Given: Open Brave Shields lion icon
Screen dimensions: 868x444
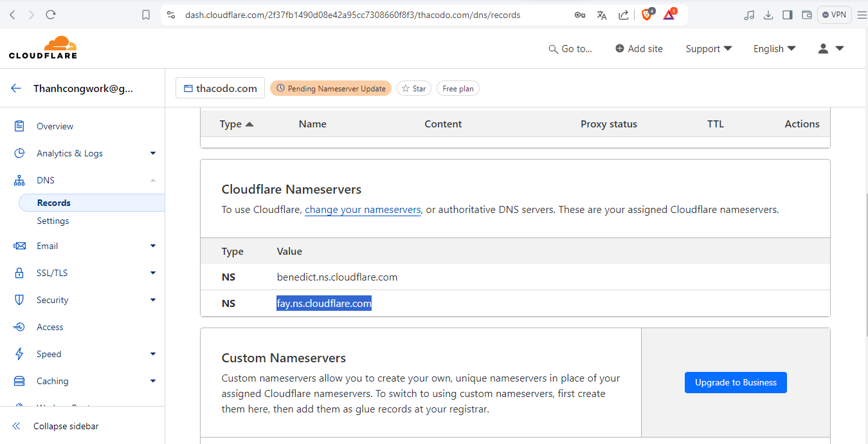Looking at the screenshot, I should pyautogui.click(x=647, y=14).
